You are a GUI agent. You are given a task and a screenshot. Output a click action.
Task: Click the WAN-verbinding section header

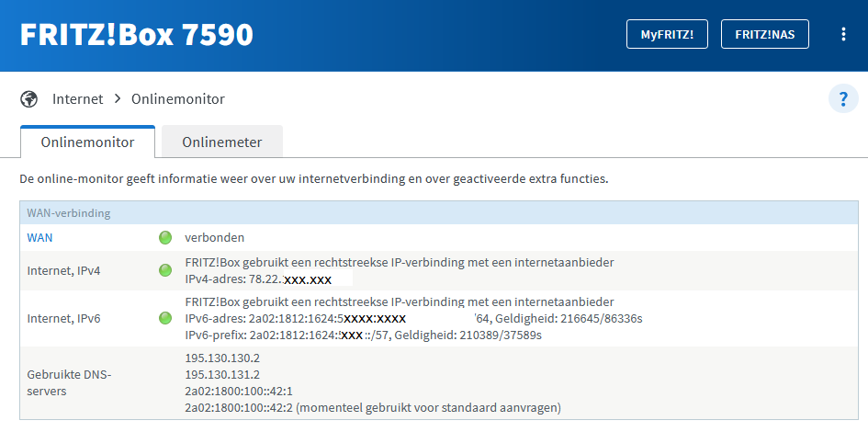pyautogui.click(x=69, y=213)
